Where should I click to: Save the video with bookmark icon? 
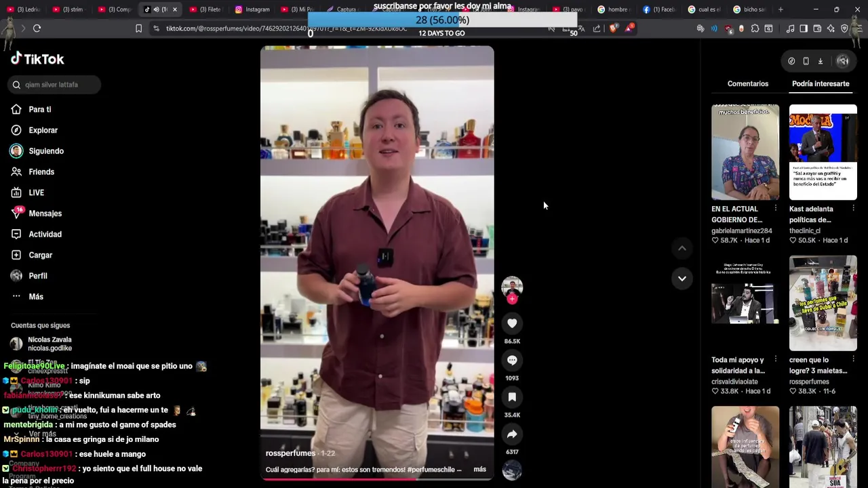(x=512, y=397)
